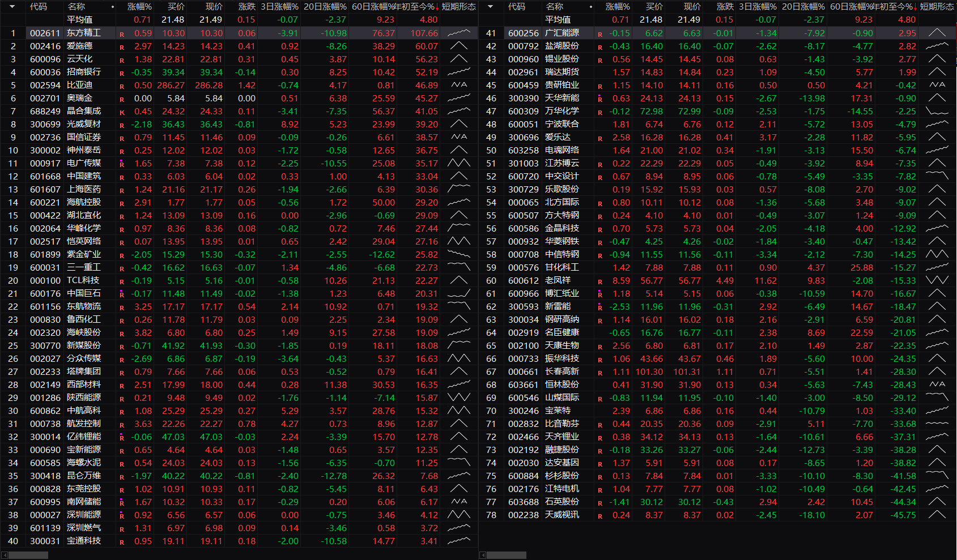The image size is (957, 560).
Task: Select the 爱施德 stock name
Action: click(x=80, y=46)
